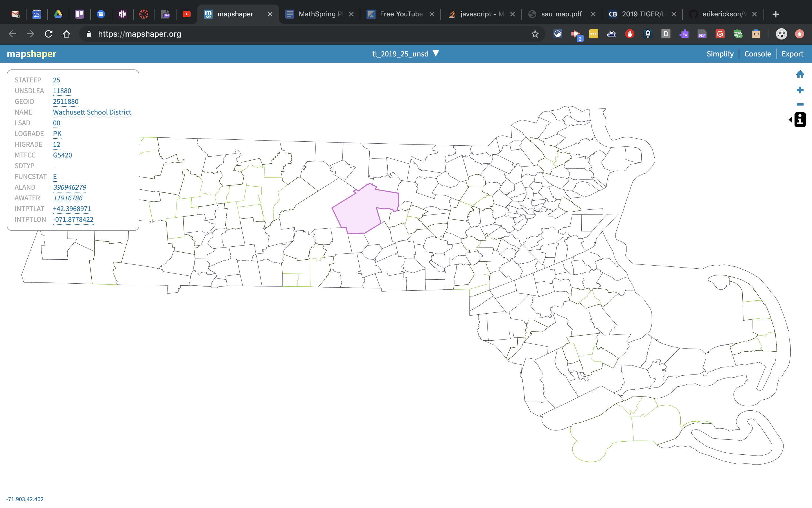
Task: Click the MTFCC value G5420
Action: [62, 155]
